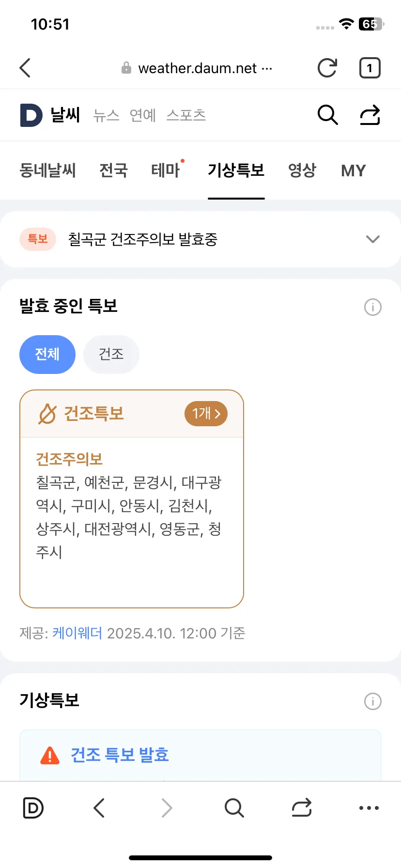The width and height of the screenshot is (401, 868).
Task: Switch to the 동네날씨 tab
Action: coord(47,170)
